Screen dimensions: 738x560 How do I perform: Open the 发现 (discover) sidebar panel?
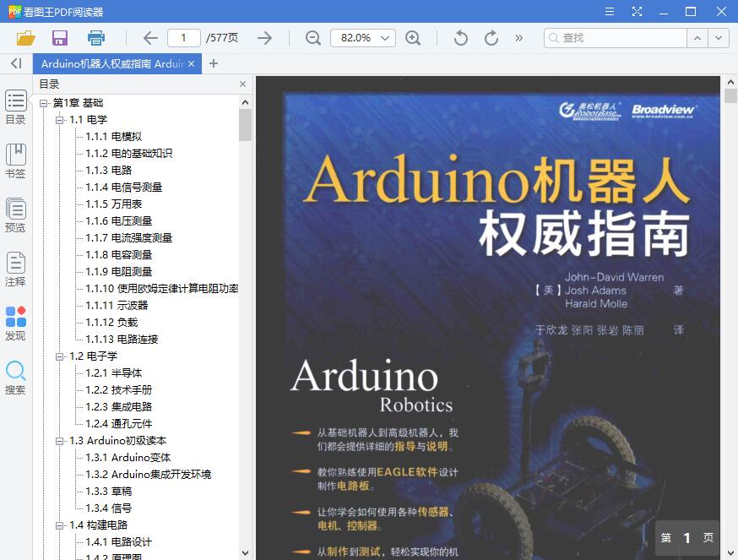(x=15, y=323)
